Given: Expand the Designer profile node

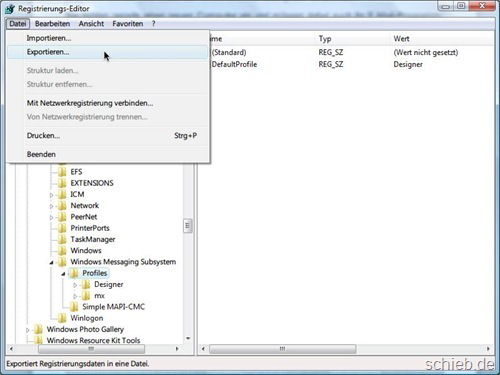Looking at the screenshot, I should point(75,285).
